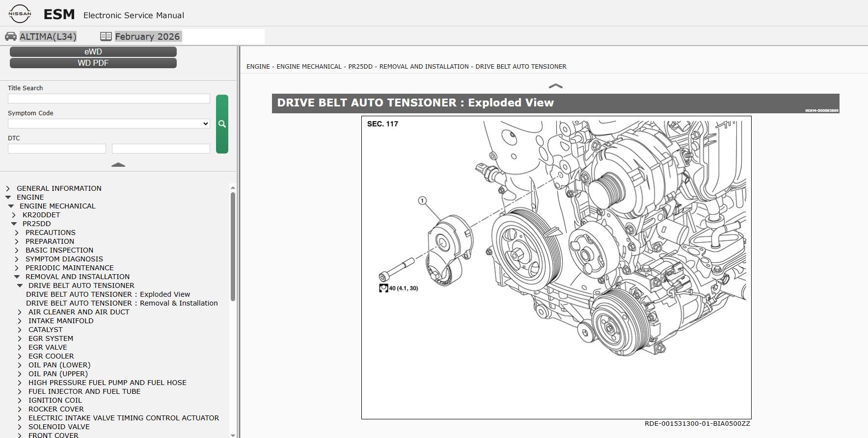Click the exploded view engine diagram
The width and height of the screenshot is (868, 438).
point(556,267)
